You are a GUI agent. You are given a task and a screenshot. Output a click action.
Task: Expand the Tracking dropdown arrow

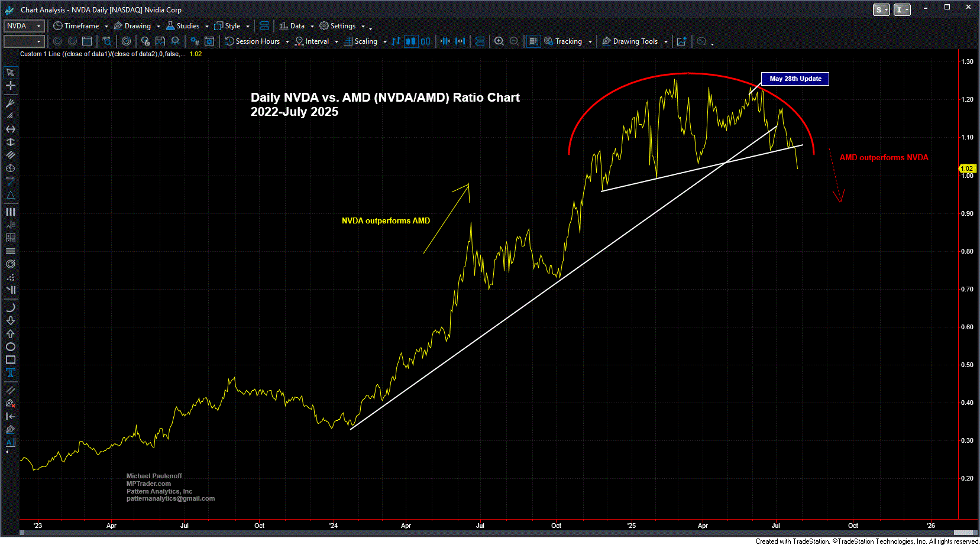coord(590,42)
